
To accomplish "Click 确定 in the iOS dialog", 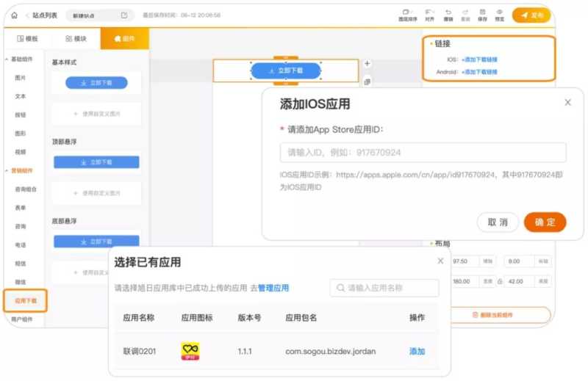I will 545,222.
